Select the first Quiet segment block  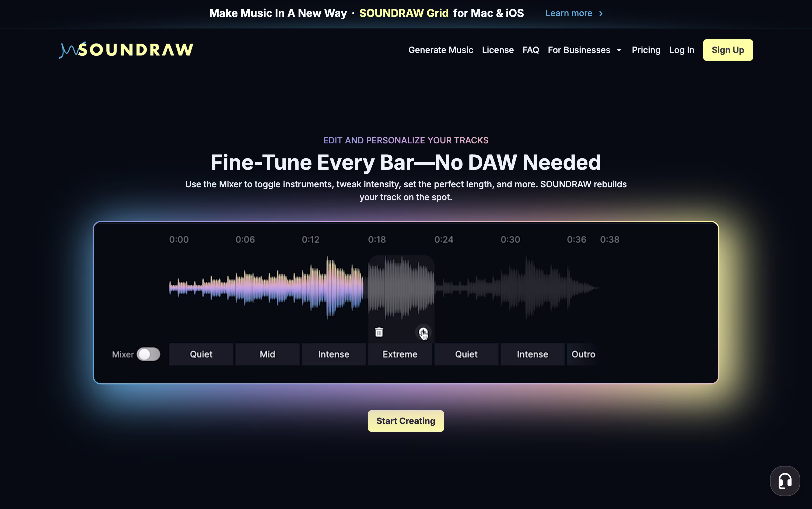pos(201,354)
